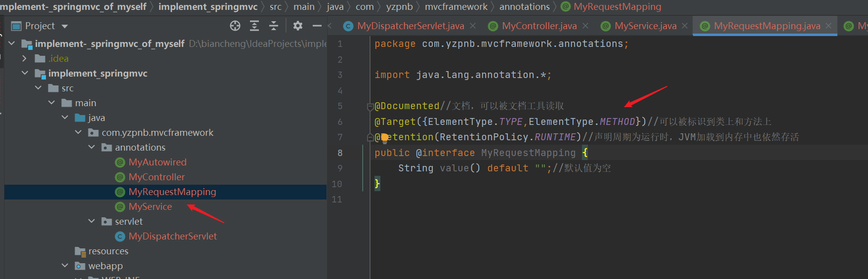Image resolution: width=868 pixels, height=279 pixels.
Task: Click the import java.lang.annotation line
Action: pos(463,75)
